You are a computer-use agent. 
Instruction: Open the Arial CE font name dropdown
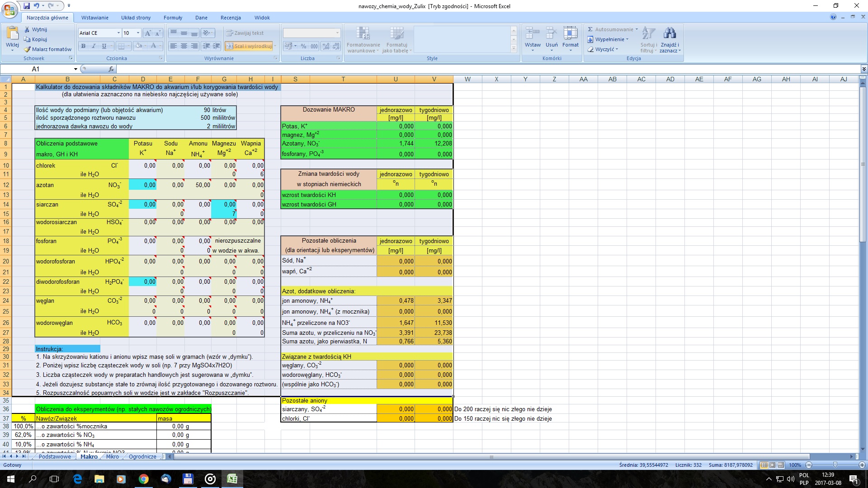(118, 33)
